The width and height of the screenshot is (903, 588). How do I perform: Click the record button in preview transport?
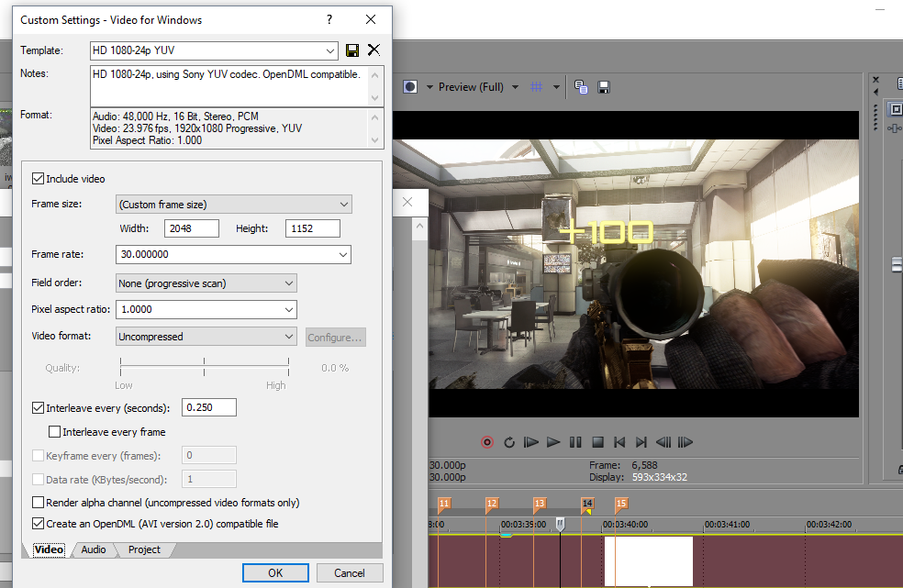pos(487,442)
